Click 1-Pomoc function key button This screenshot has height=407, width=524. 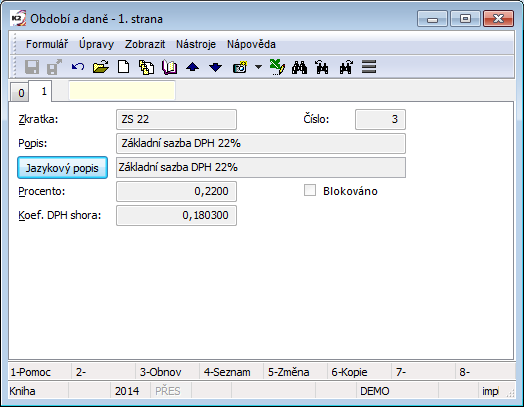[x=39, y=372]
